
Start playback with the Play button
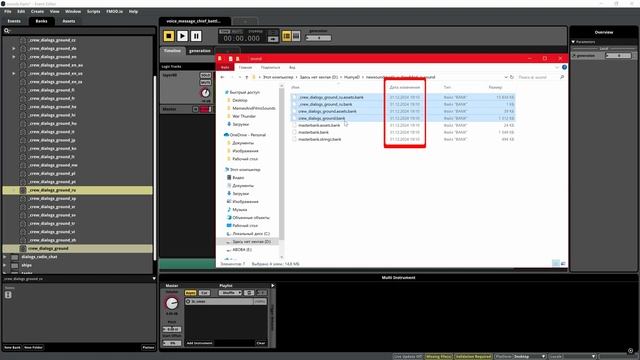pos(182,36)
